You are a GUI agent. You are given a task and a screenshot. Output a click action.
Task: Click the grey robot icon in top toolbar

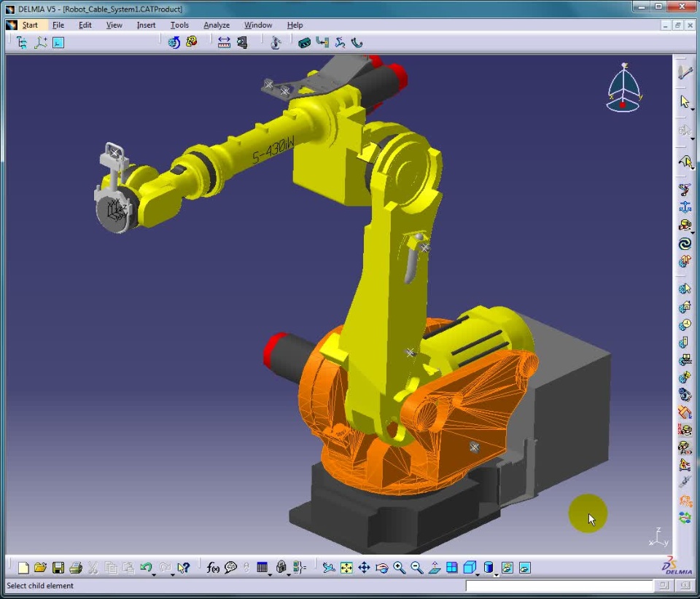276,42
